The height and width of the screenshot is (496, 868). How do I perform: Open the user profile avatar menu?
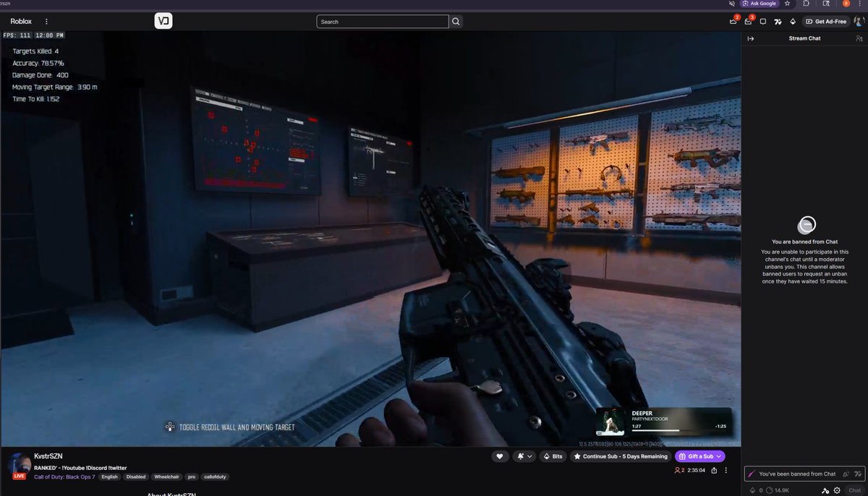coord(859,22)
